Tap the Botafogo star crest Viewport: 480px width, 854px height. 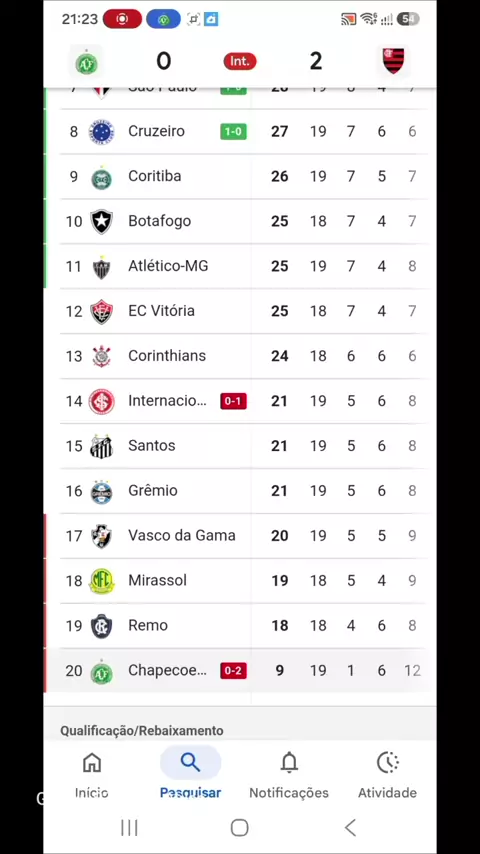[x=101, y=221]
